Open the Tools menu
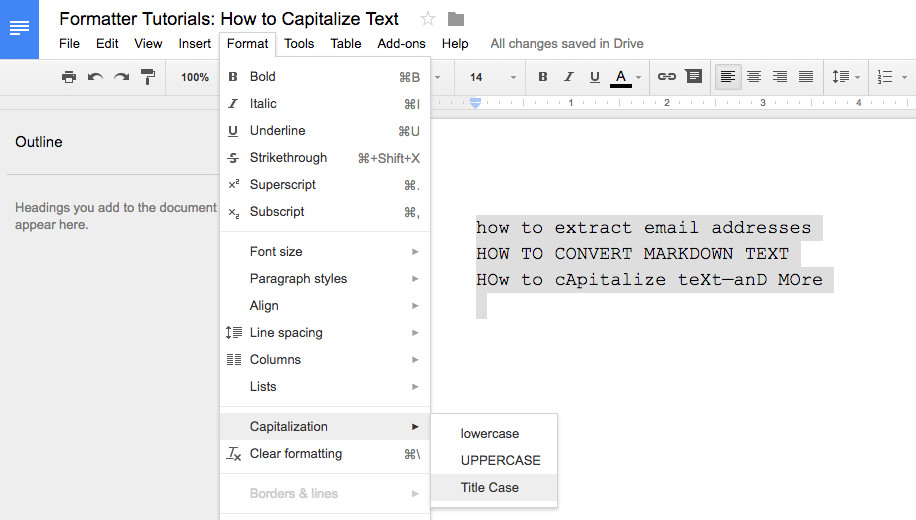916x520 pixels. [x=299, y=44]
